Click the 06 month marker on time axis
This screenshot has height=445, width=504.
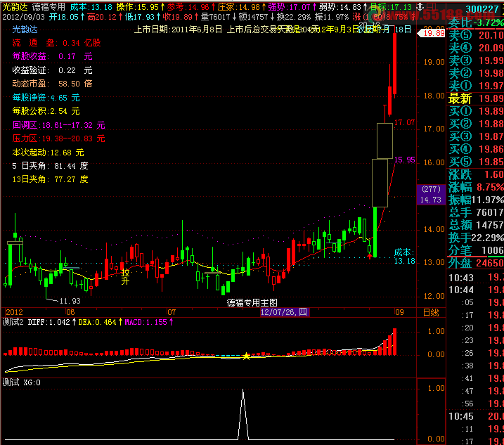click(x=70, y=312)
